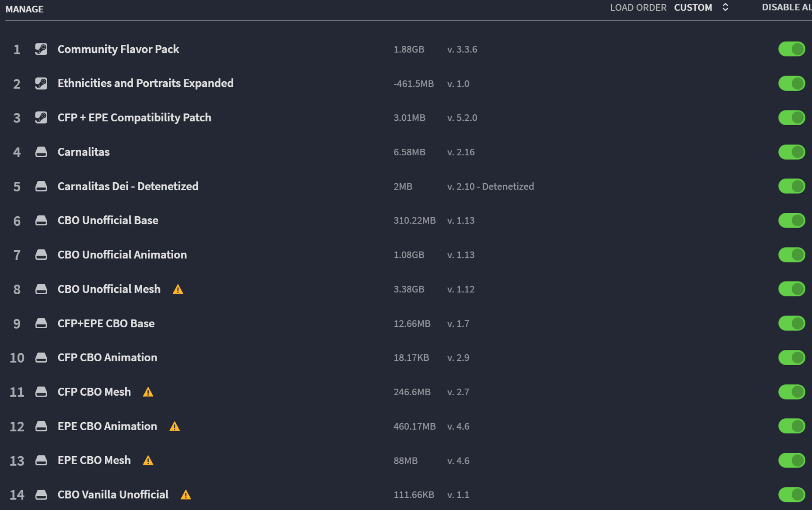Click the sort arrows beside Custom

tap(725, 7)
